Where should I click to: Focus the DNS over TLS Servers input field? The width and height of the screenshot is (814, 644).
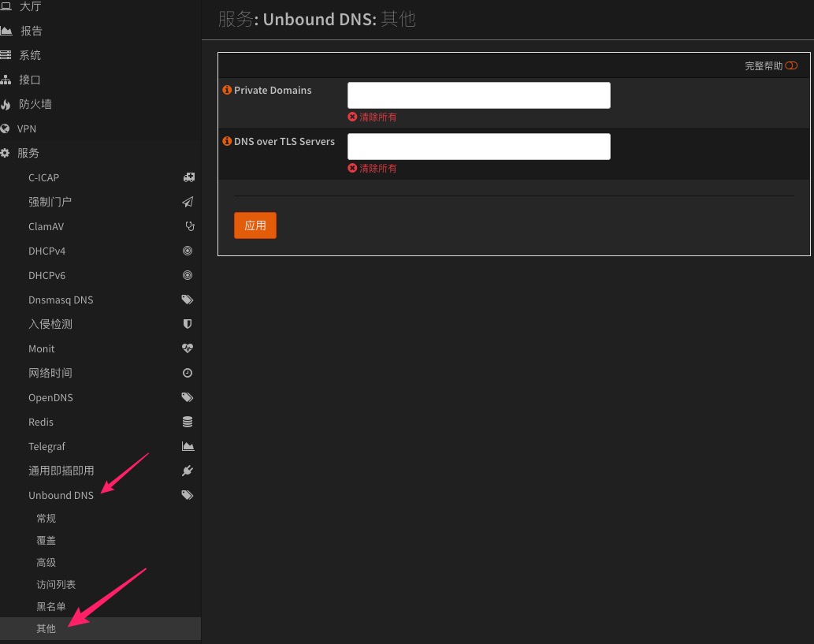coord(478,147)
